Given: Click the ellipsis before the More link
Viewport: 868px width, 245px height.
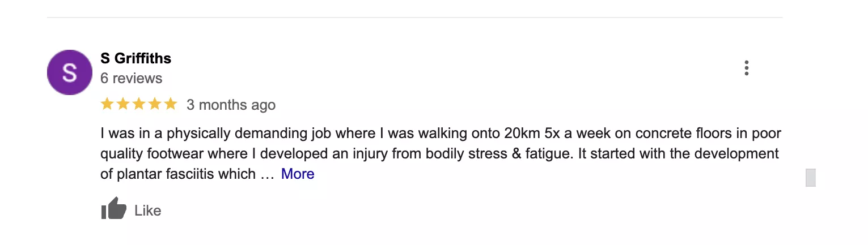Looking at the screenshot, I should pyautogui.click(x=267, y=175).
